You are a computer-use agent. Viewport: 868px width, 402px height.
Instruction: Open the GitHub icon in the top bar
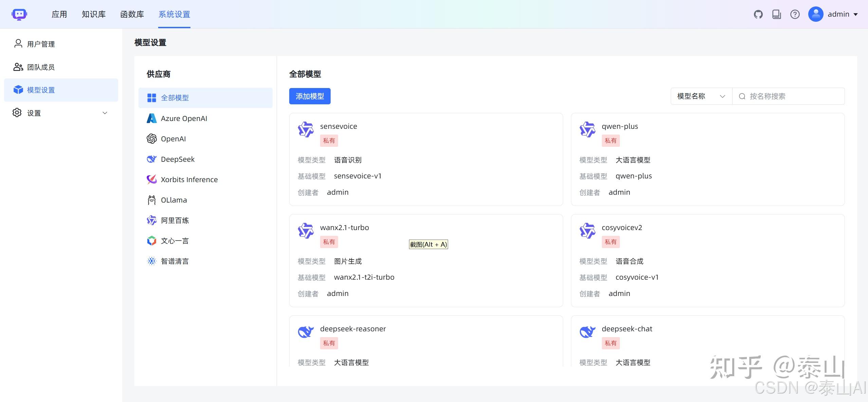pyautogui.click(x=758, y=14)
